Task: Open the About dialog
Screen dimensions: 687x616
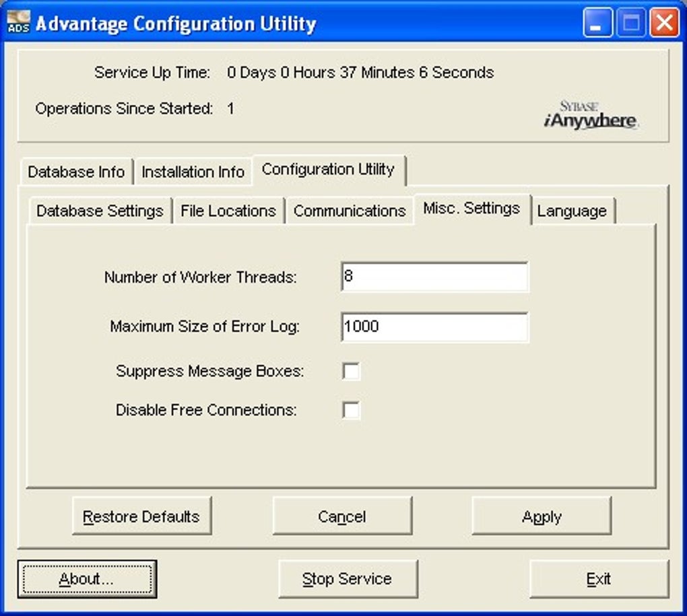Action: pos(87,578)
